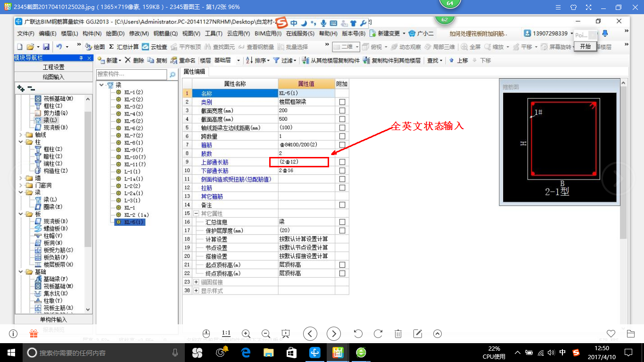Go to next image in viewer
The width and height of the screenshot is (644, 362).
coord(334,334)
